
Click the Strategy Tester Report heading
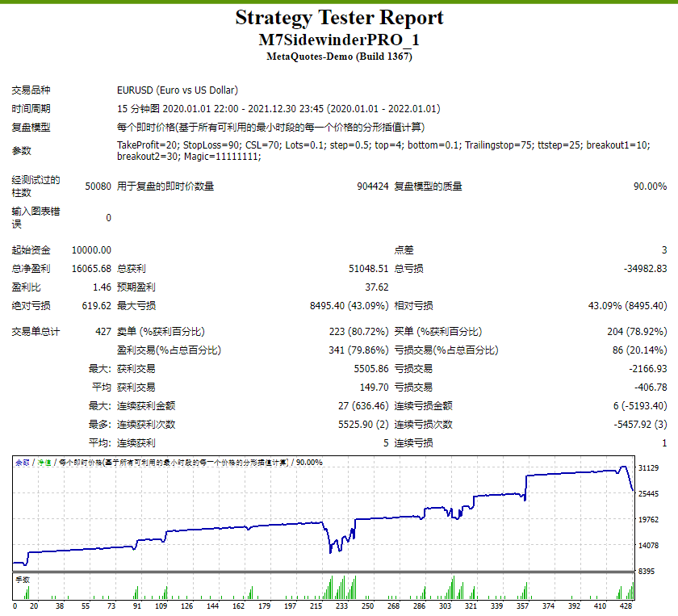tap(339, 18)
